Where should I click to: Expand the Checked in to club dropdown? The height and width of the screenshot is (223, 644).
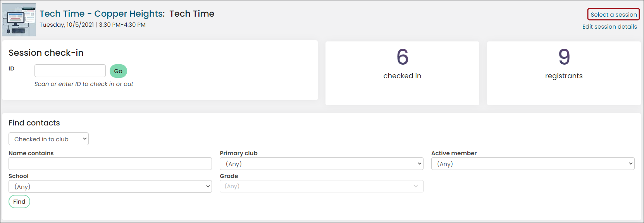[48, 139]
